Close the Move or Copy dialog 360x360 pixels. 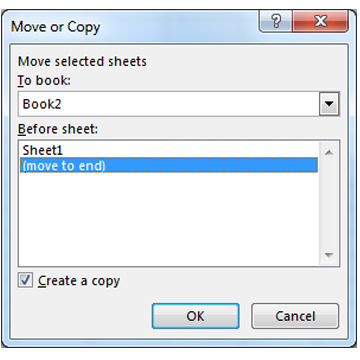tap(320, 22)
